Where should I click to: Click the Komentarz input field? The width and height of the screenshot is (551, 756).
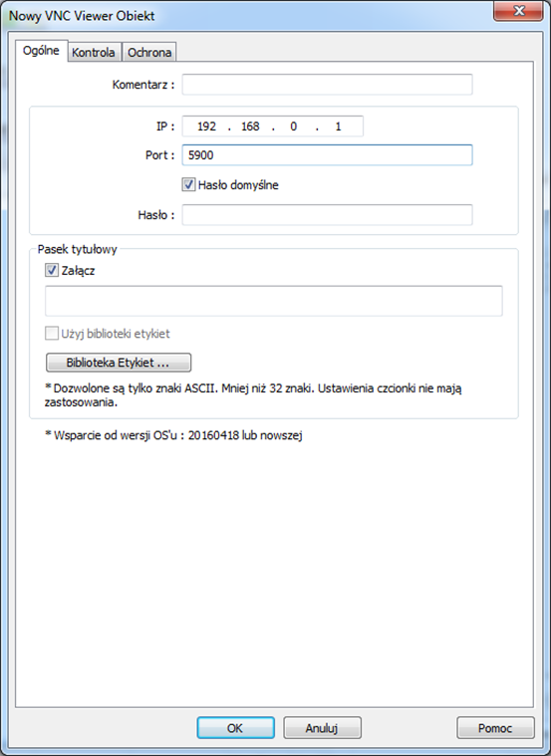pos(327,85)
